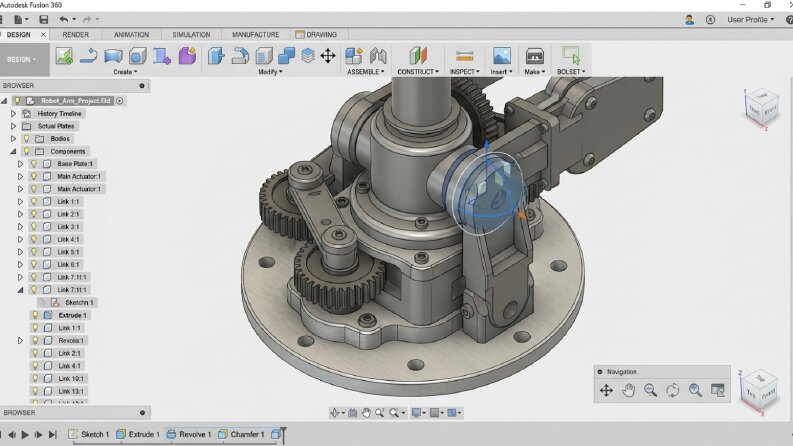Switch to the MANUFACTURE tab
Viewport: 793px width, 446px height.
[255, 34]
